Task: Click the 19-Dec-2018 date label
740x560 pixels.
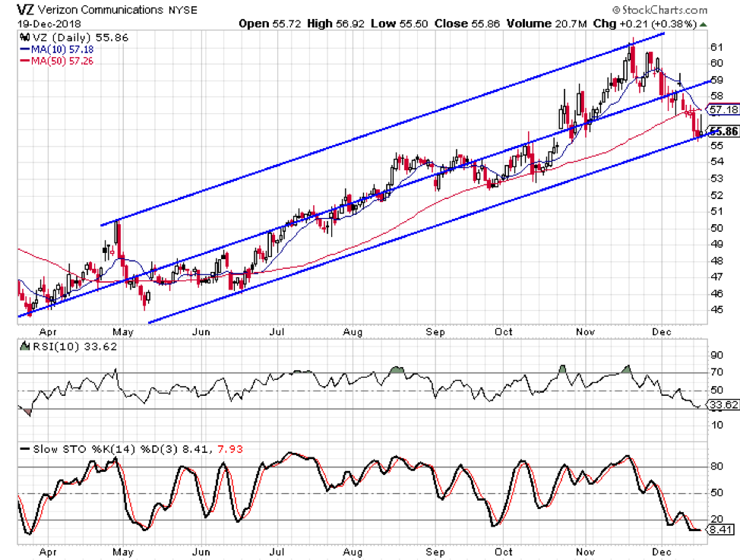Action: [x=49, y=24]
